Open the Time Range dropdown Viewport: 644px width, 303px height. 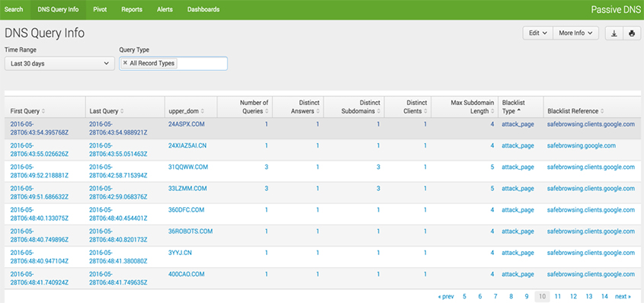point(59,63)
